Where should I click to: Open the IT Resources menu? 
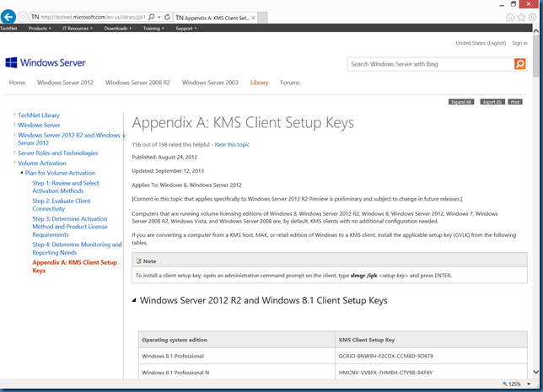pos(78,29)
